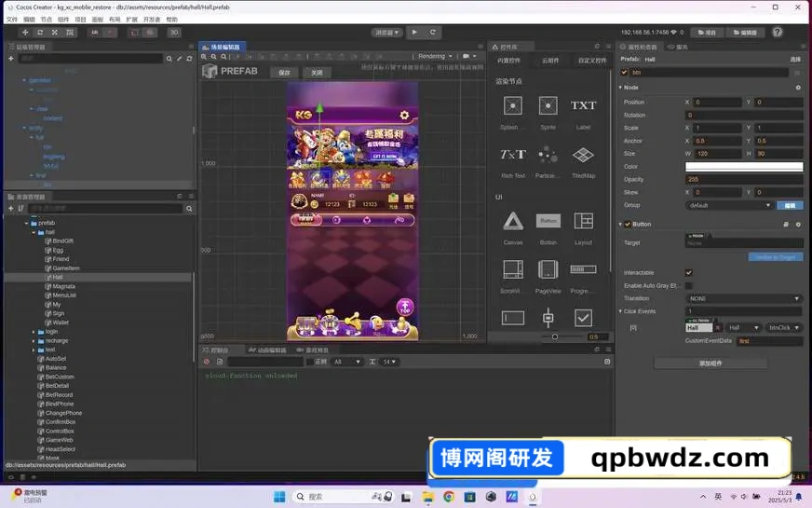Select the Rect transform tool in toolbar
This screenshot has height=508, width=812.
70,32
